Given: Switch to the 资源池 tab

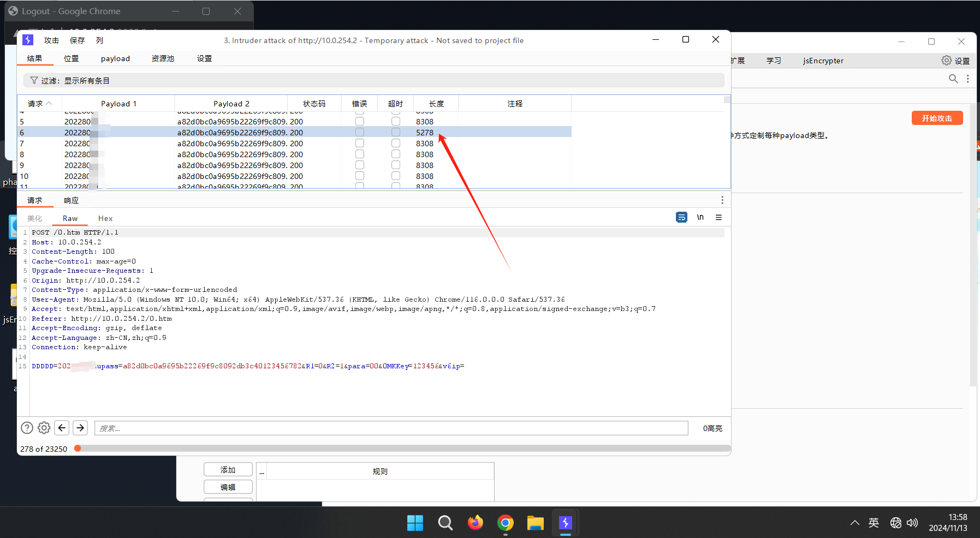Looking at the screenshot, I should pos(163,58).
